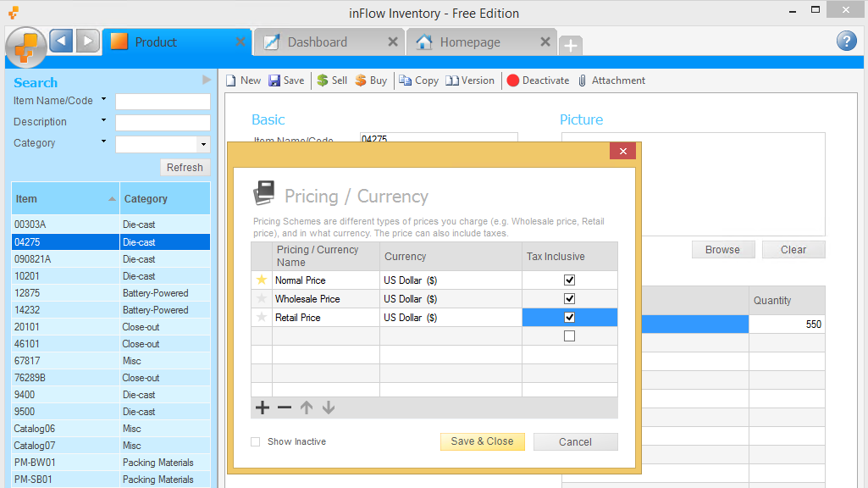
Task: Select item 14232 in the list
Action: pyautogui.click(x=111, y=310)
